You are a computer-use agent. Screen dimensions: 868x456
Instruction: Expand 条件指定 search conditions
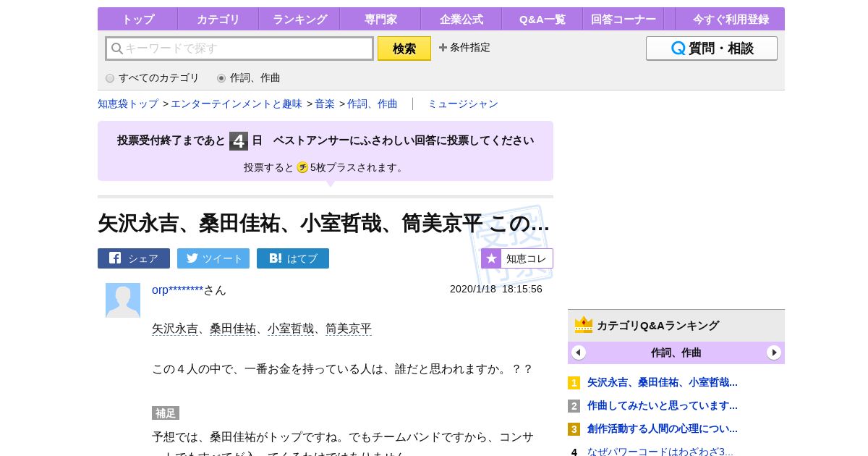(x=464, y=48)
